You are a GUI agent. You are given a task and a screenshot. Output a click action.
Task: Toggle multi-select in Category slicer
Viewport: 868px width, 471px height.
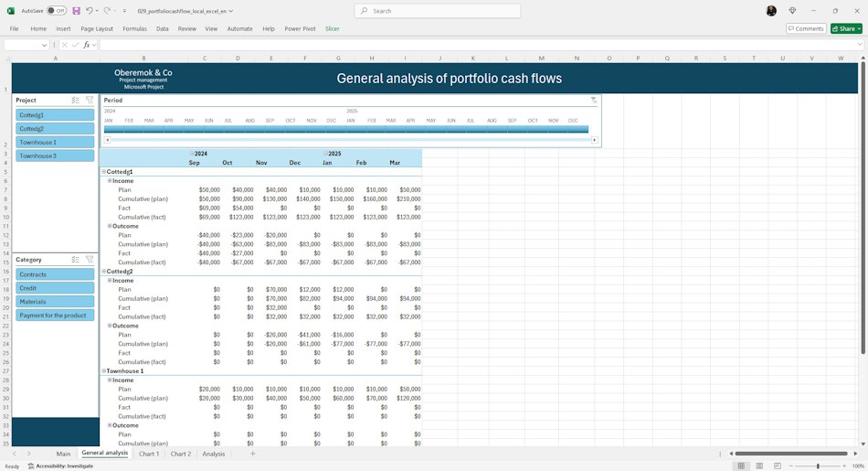75,260
